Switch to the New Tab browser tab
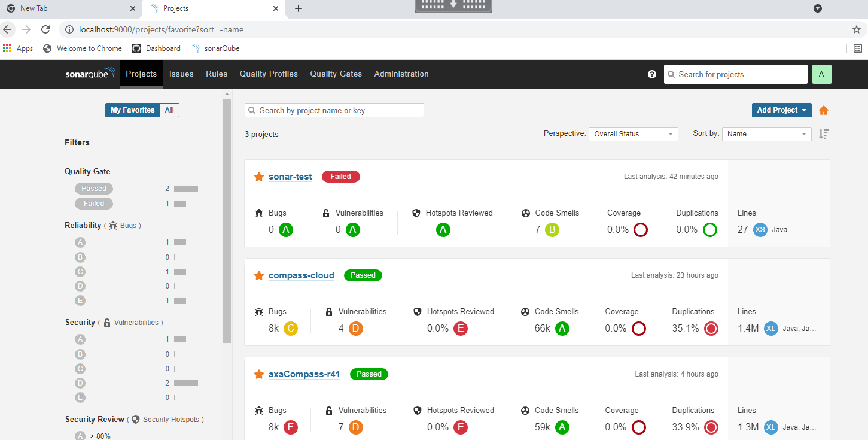 point(71,8)
